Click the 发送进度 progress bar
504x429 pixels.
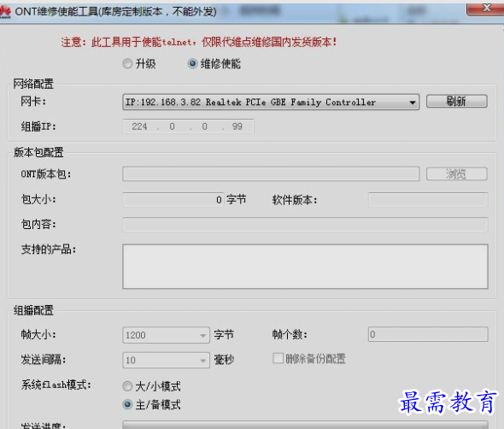click(305, 425)
